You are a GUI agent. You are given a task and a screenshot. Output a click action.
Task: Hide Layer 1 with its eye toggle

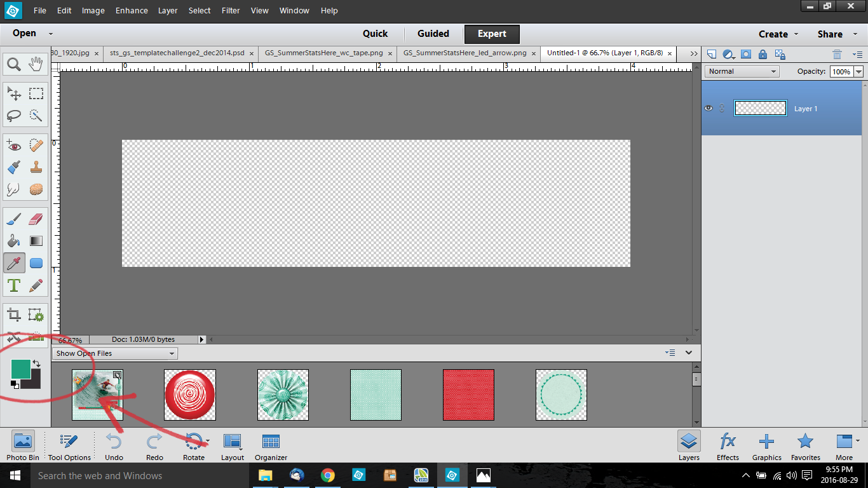(x=707, y=108)
